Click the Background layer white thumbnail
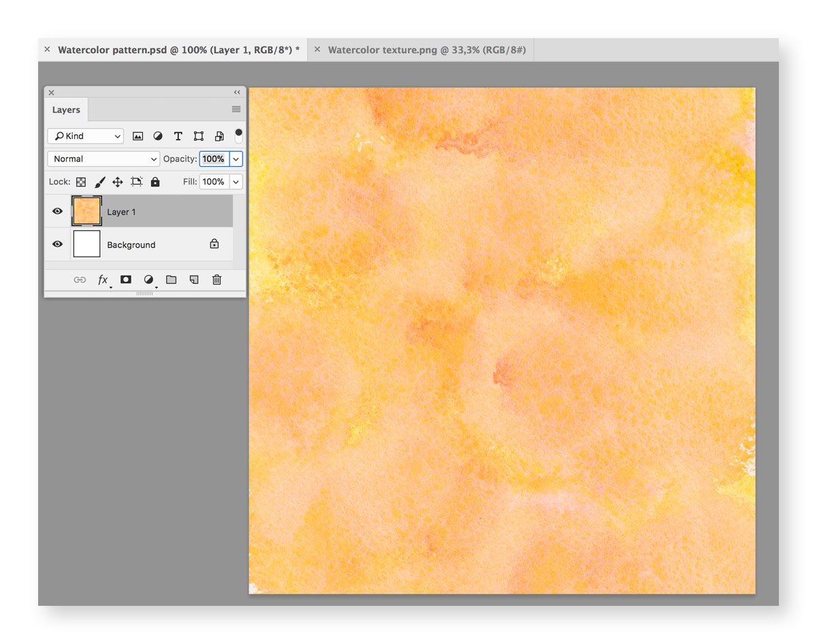Viewport: 817px width, 644px height. click(86, 244)
